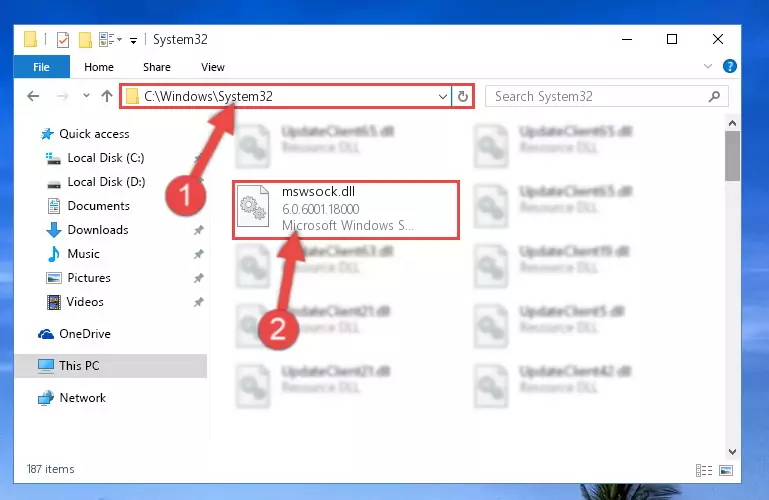
Task: Expand the ribbon with the chevron
Action: point(707,66)
